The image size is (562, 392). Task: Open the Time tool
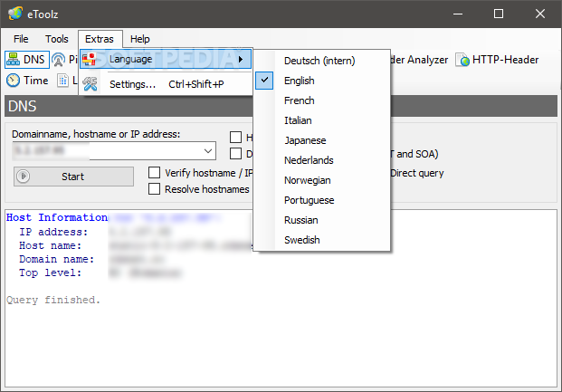27,81
